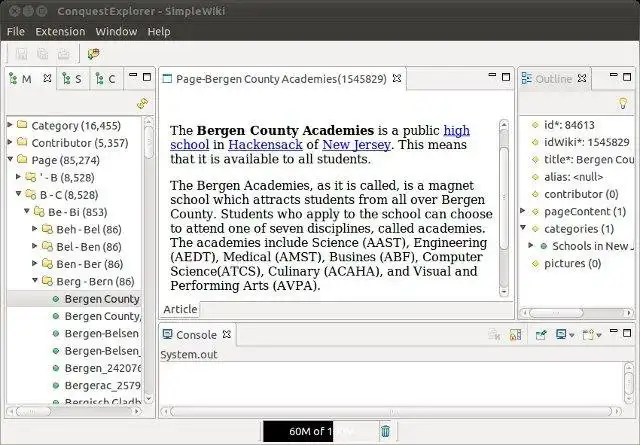
Task: Click the Pin Console icon
Action: point(541,335)
